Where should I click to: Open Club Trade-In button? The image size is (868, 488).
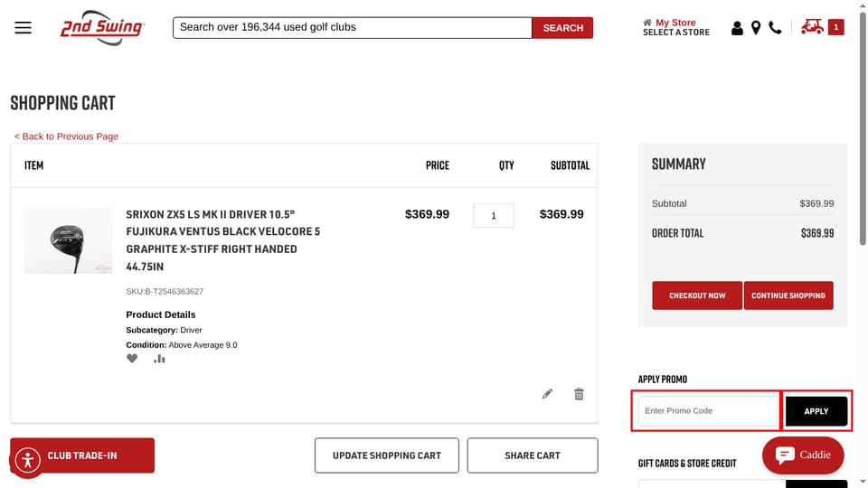(x=82, y=455)
